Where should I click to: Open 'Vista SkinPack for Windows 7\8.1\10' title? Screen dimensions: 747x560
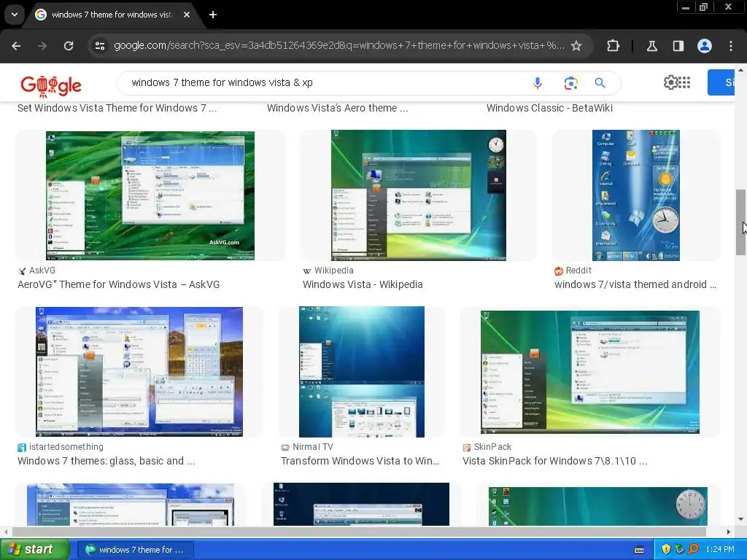[554, 461]
